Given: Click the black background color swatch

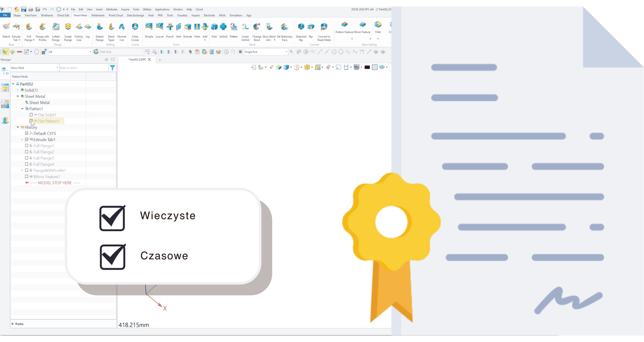Looking at the screenshot, I should [367, 67].
